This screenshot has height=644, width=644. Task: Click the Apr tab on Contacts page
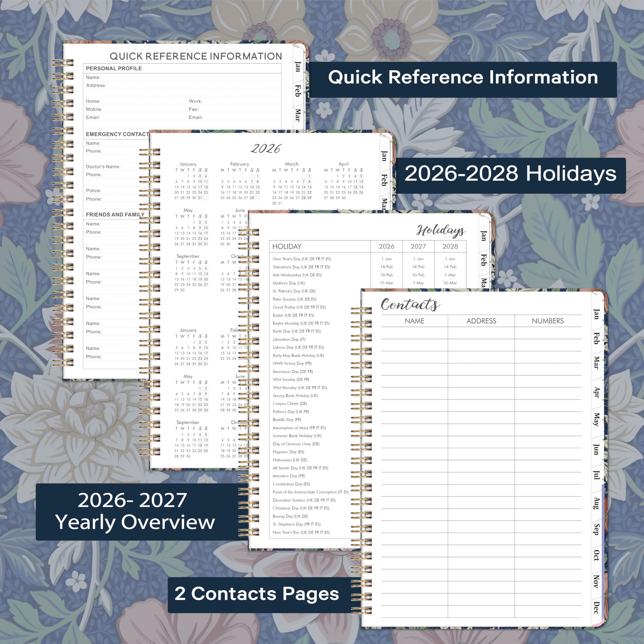tap(596, 393)
